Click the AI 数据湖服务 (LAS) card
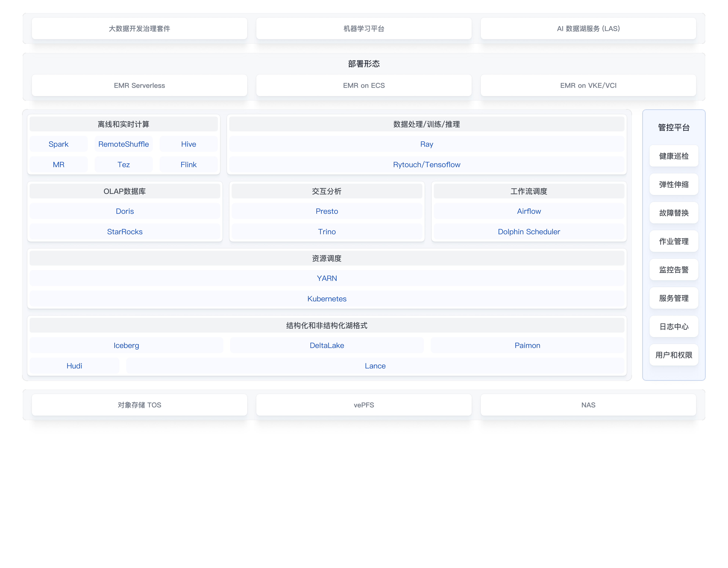The width and height of the screenshot is (728, 568). (x=588, y=29)
